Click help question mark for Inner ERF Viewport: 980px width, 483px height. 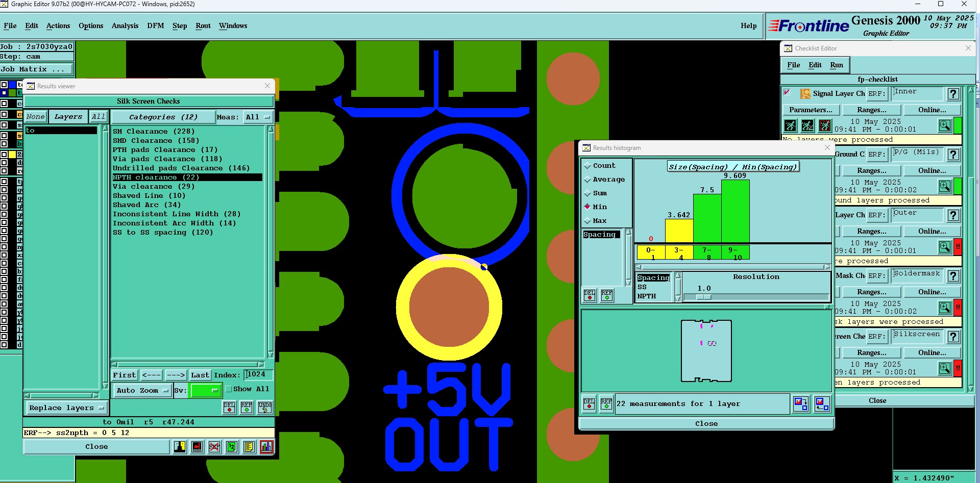click(953, 94)
